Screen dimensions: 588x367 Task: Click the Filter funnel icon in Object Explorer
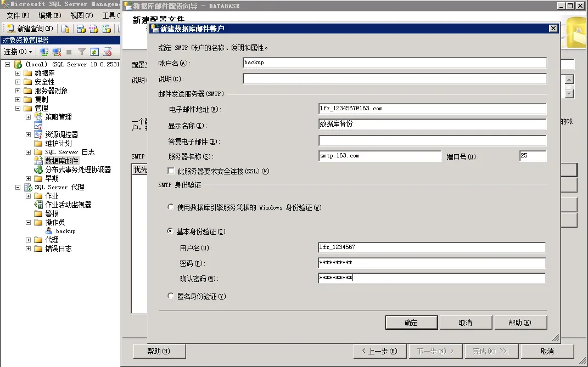pyautogui.click(x=82, y=52)
